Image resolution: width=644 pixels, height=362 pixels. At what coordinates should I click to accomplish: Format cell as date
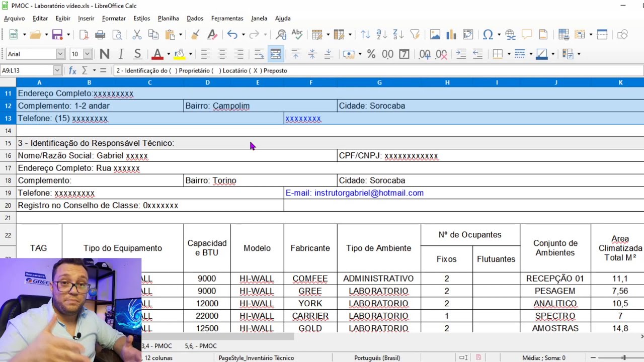tap(404, 54)
